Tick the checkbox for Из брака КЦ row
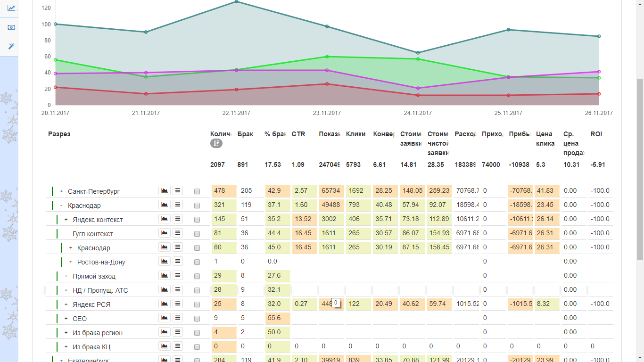This screenshot has width=644, height=362. coord(197,347)
